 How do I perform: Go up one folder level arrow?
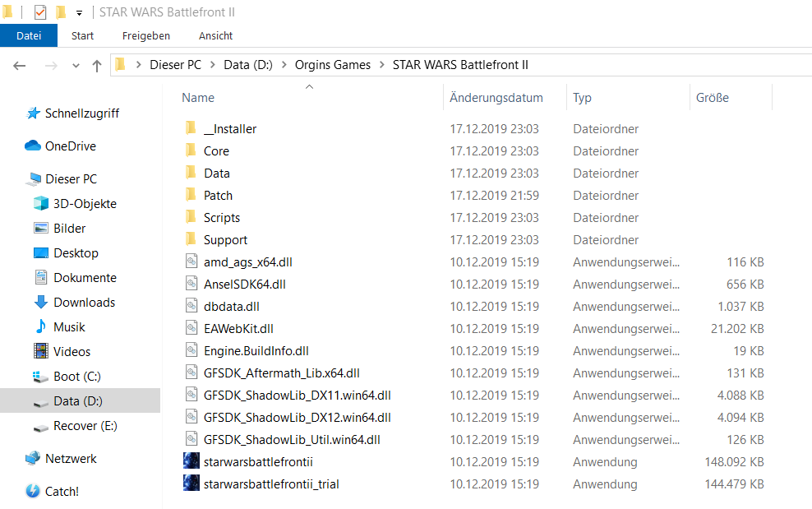tap(97, 65)
